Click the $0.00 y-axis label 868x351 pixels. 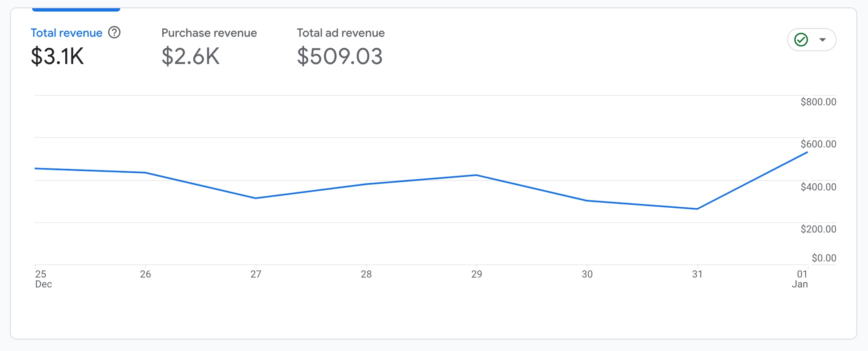(x=824, y=258)
